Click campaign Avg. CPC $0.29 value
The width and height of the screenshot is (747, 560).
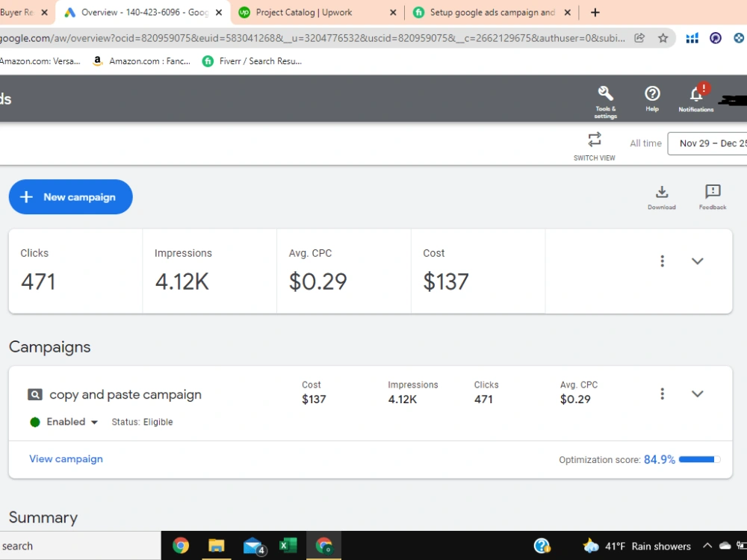tap(575, 399)
